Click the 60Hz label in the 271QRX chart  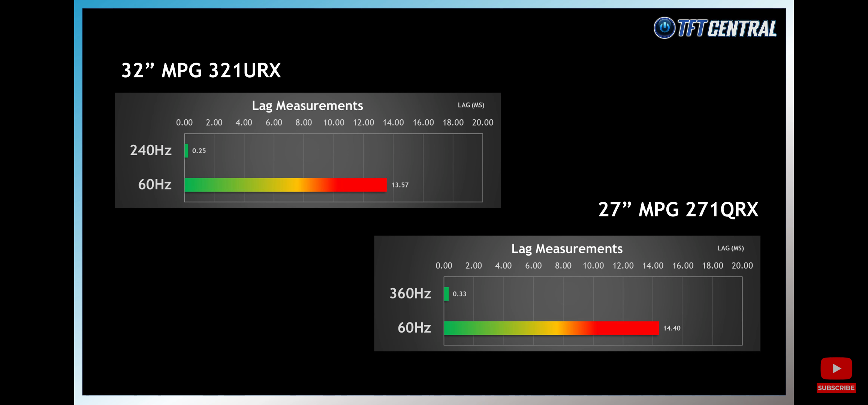click(x=415, y=328)
